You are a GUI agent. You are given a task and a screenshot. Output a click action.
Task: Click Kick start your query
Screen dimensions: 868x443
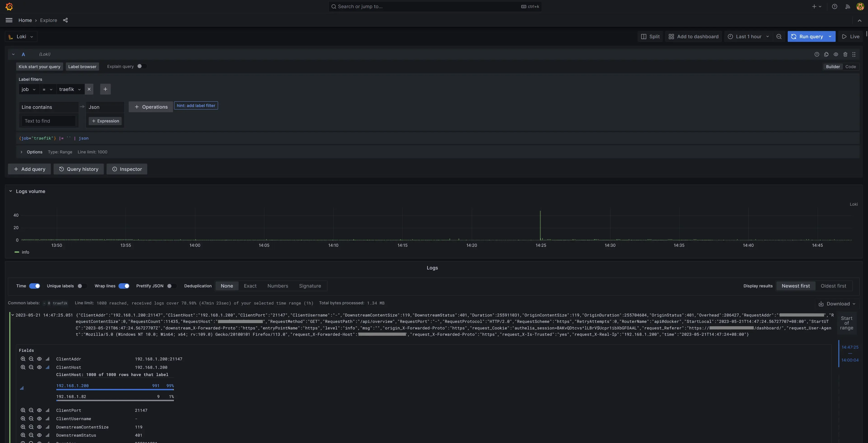(x=39, y=67)
